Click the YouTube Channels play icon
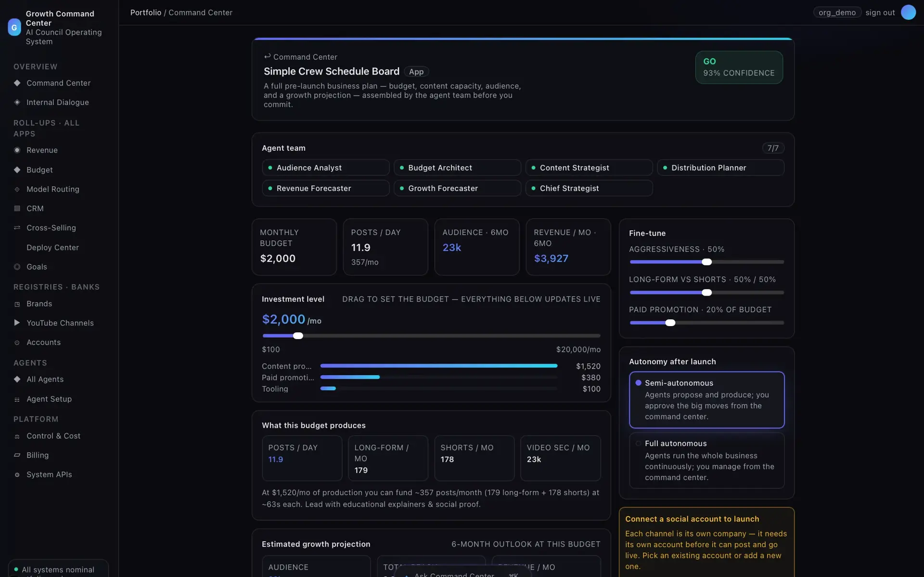Screen dimensions: 924x577 coord(17,323)
